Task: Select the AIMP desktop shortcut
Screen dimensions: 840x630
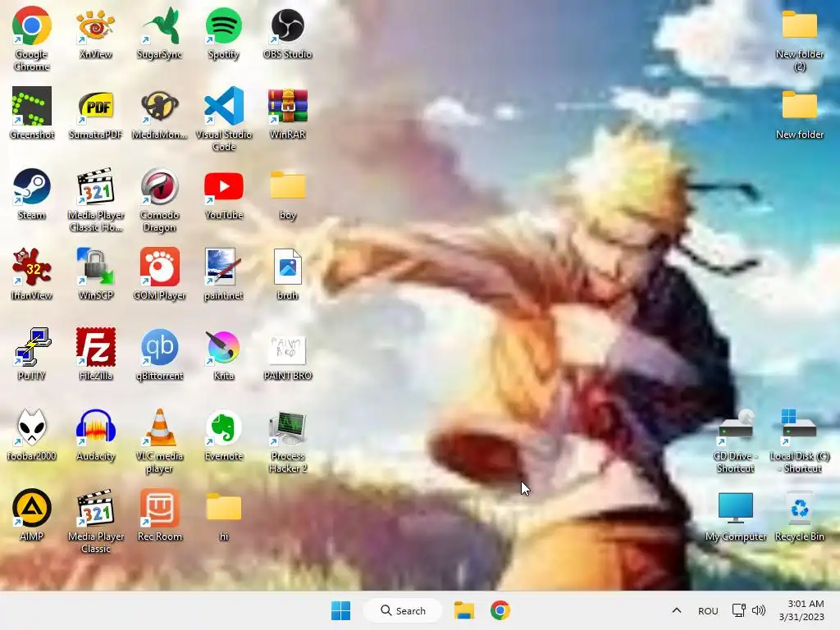Action: pyautogui.click(x=32, y=508)
